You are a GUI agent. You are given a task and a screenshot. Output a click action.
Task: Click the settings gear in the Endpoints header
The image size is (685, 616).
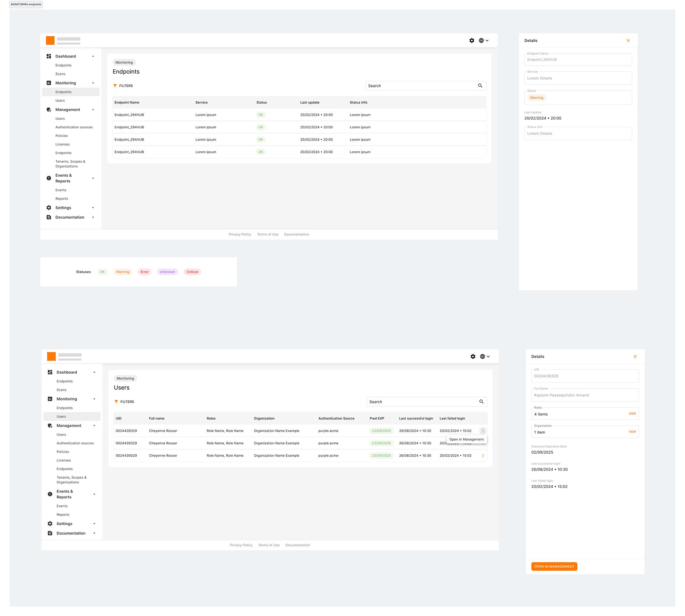[x=472, y=41]
